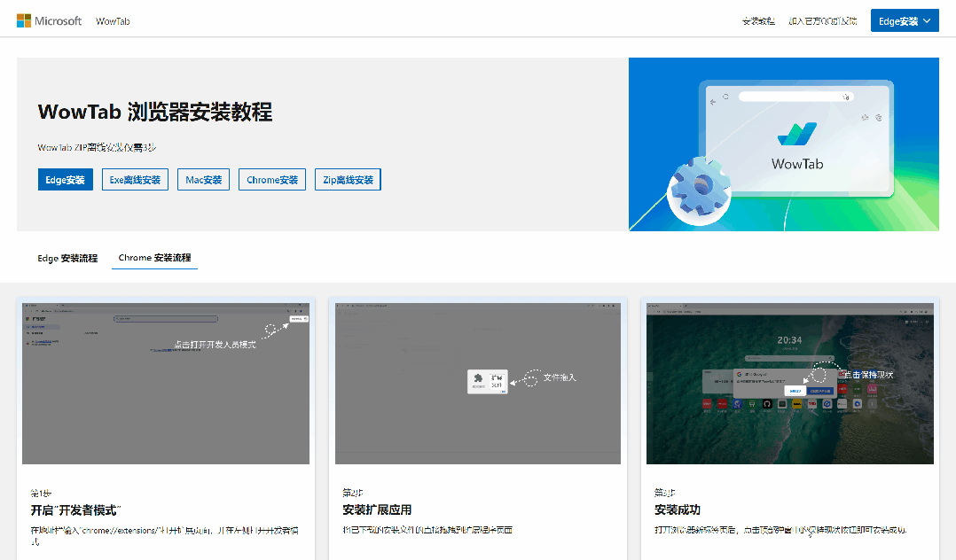Click the blue Edge安装 button in the banner
Viewport: 956px width, 560px height.
(66, 180)
